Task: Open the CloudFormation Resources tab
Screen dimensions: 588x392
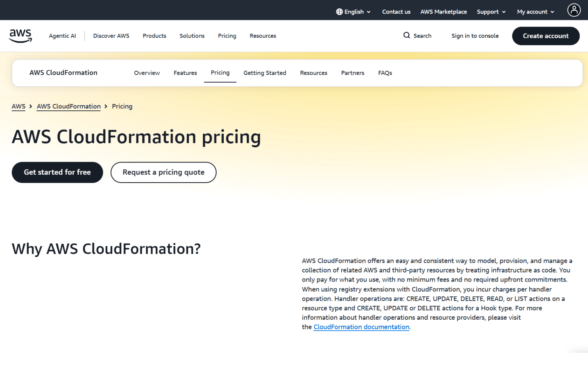Action: pos(313,73)
